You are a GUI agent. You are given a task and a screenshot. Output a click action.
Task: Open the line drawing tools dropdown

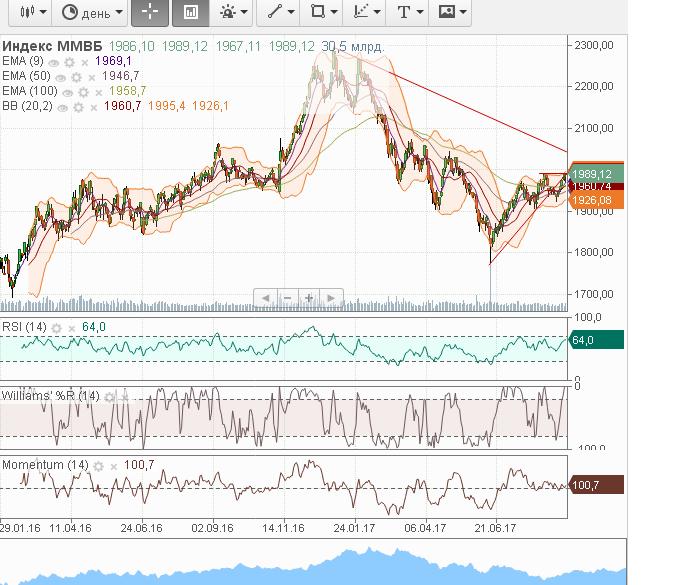278,12
